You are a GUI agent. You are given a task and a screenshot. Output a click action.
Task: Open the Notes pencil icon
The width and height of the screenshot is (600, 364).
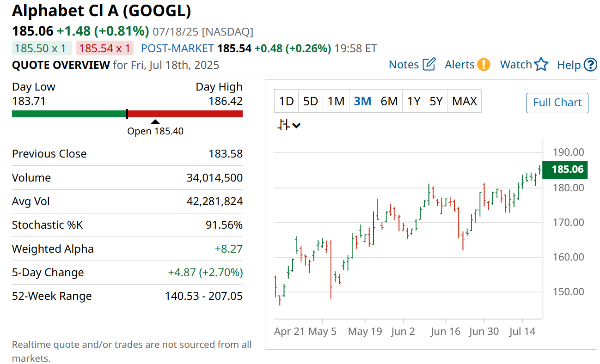(x=429, y=64)
